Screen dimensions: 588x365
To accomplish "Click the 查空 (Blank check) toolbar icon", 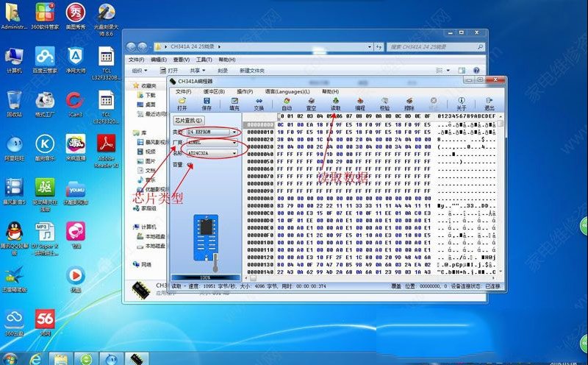I will 311,104.
